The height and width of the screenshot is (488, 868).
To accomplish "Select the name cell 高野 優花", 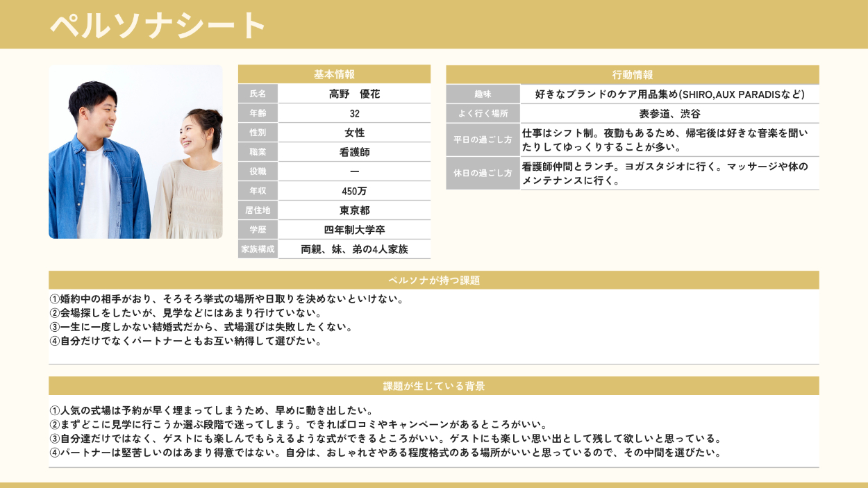I will pyautogui.click(x=354, y=94).
